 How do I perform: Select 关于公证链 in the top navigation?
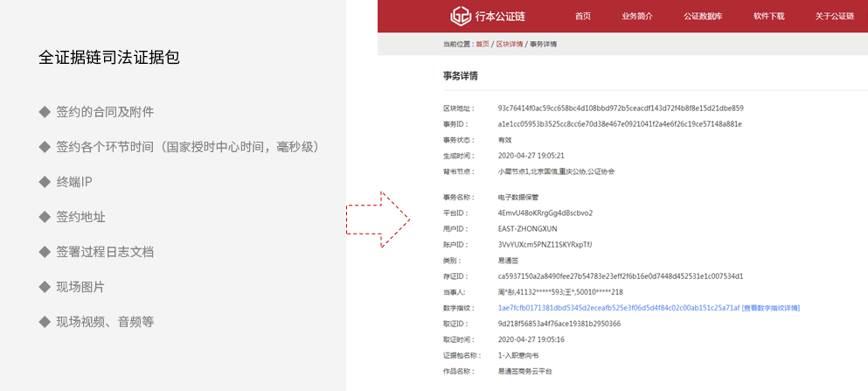coord(834,17)
